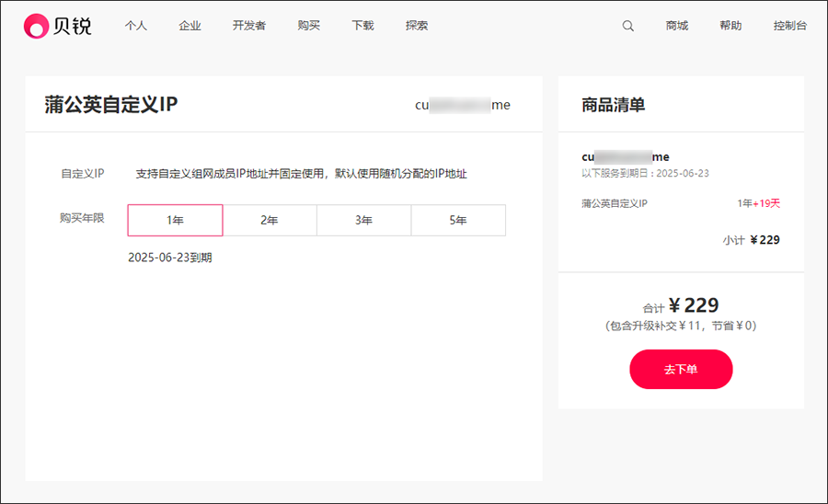Open the 探索 menu
This screenshot has height=504, width=828.
click(417, 26)
